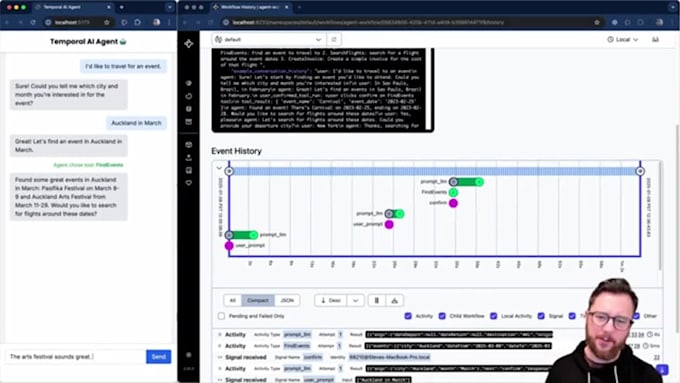680x383 pixels.
Task: Click the confirm purple dot on the timeline
Action: click(x=453, y=203)
